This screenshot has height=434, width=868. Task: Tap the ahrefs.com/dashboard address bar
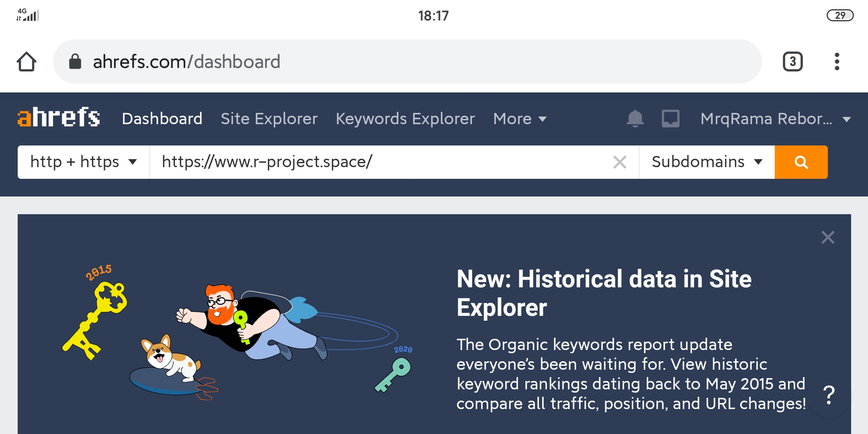[x=402, y=62]
